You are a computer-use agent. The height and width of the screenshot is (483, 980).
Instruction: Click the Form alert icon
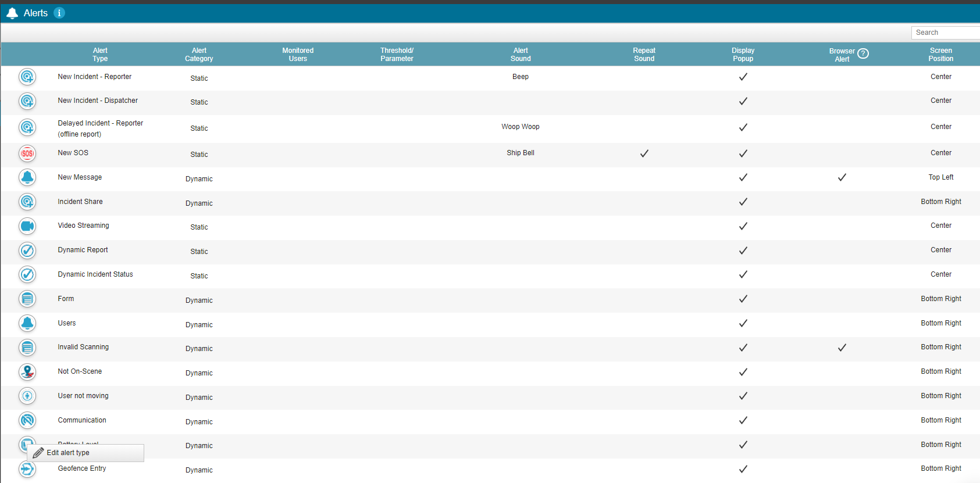27,299
